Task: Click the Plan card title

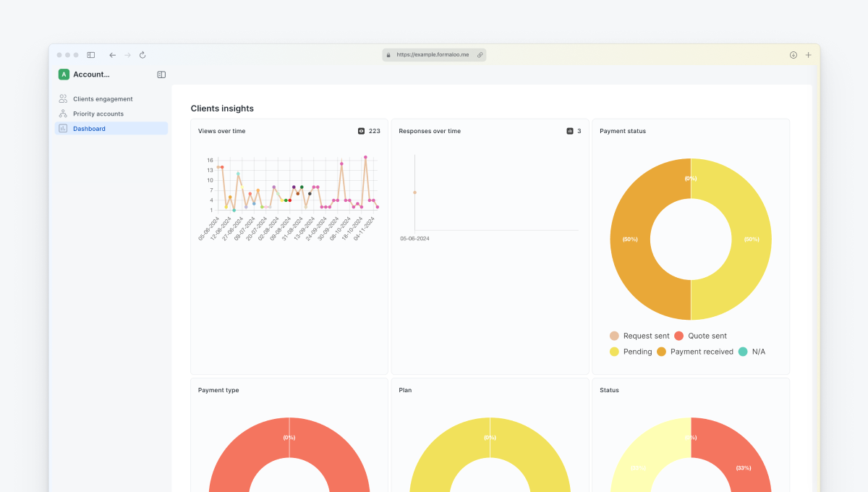Action: click(x=405, y=390)
